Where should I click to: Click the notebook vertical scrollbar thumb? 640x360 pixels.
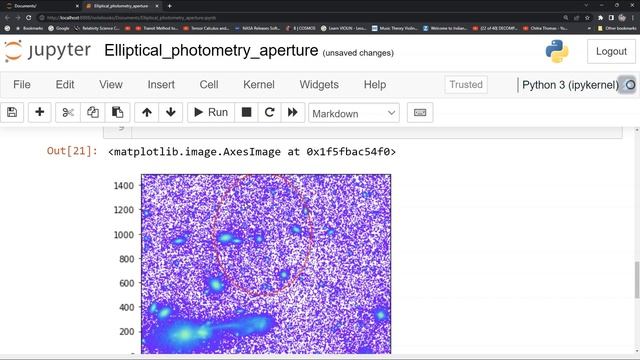[x=637, y=280]
